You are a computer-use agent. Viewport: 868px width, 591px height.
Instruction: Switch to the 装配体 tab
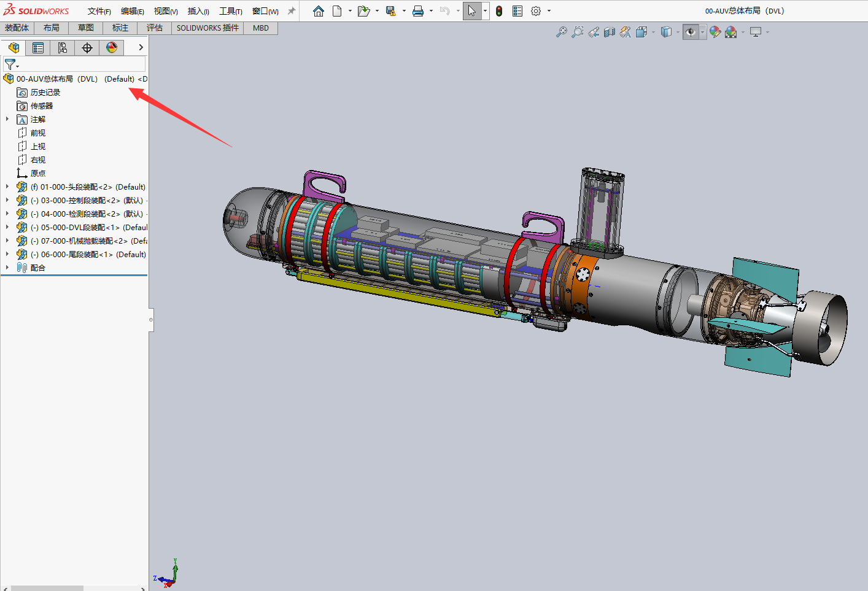pos(17,28)
